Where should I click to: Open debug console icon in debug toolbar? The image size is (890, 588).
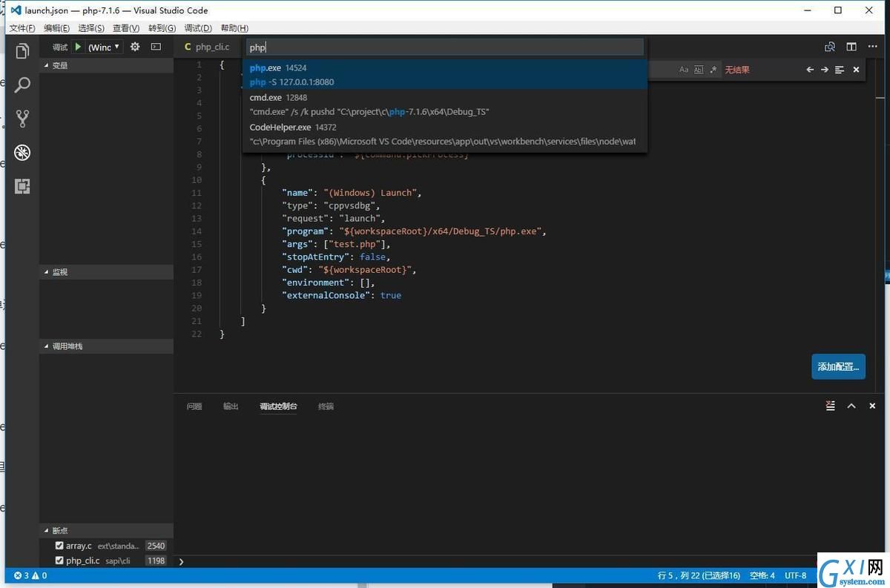(156, 47)
